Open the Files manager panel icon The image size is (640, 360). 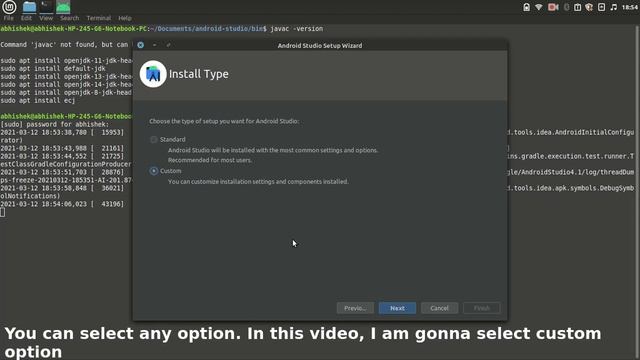pyautogui.click(x=29, y=7)
